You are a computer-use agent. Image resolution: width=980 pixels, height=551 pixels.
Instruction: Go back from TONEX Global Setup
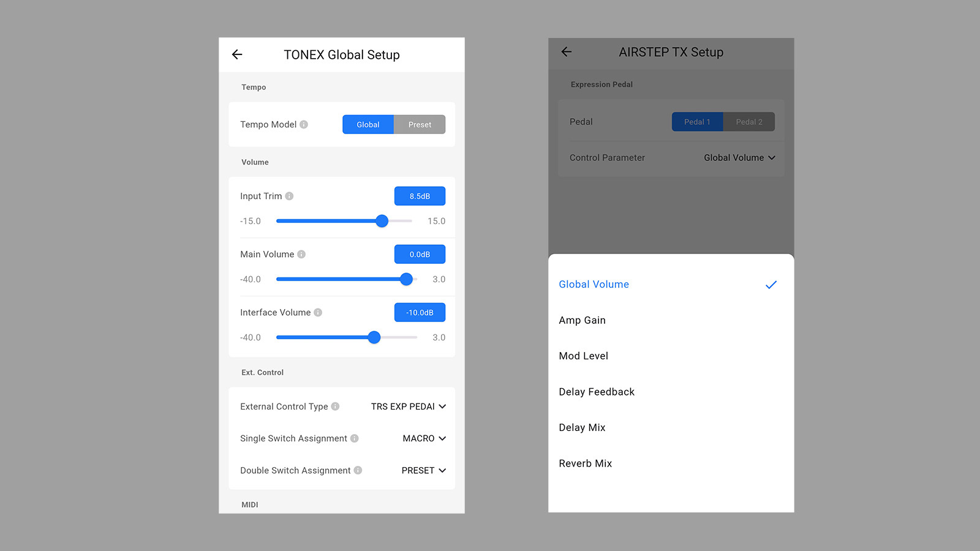coord(237,54)
